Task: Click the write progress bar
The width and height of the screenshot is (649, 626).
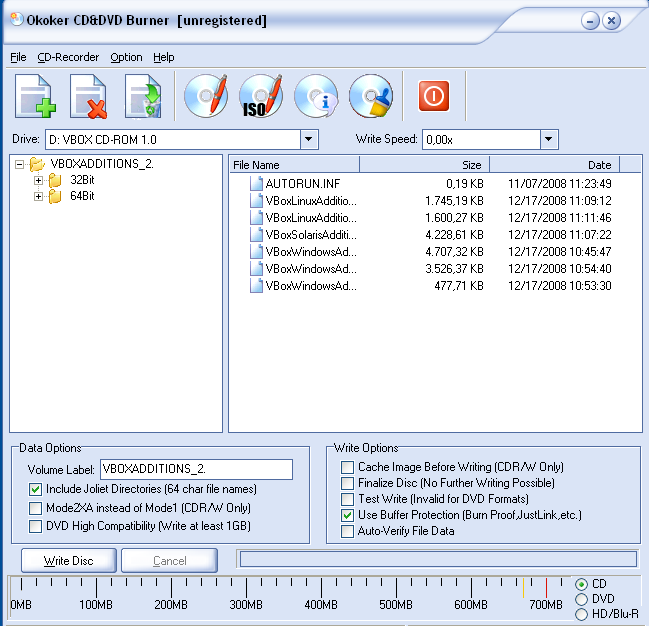Action: 438,559
